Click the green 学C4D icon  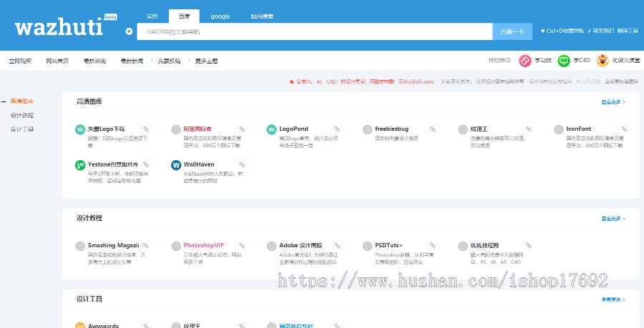[x=564, y=61]
